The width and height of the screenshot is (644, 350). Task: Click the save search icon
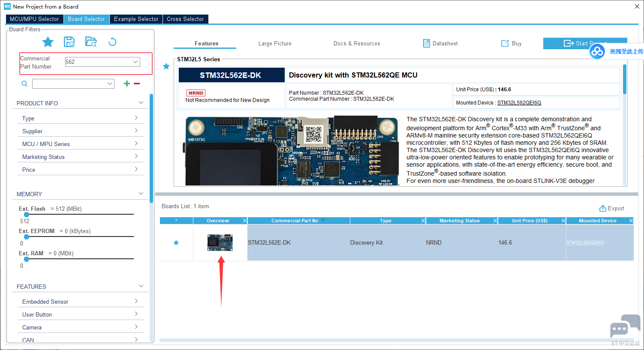(69, 42)
